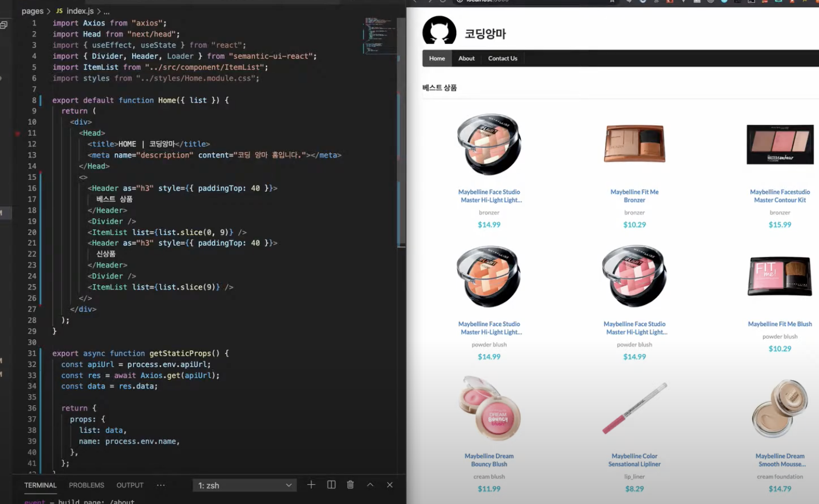Open the Maybelline Fit Me Bronzer link
This screenshot has width=819, height=504.
[634, 196]
